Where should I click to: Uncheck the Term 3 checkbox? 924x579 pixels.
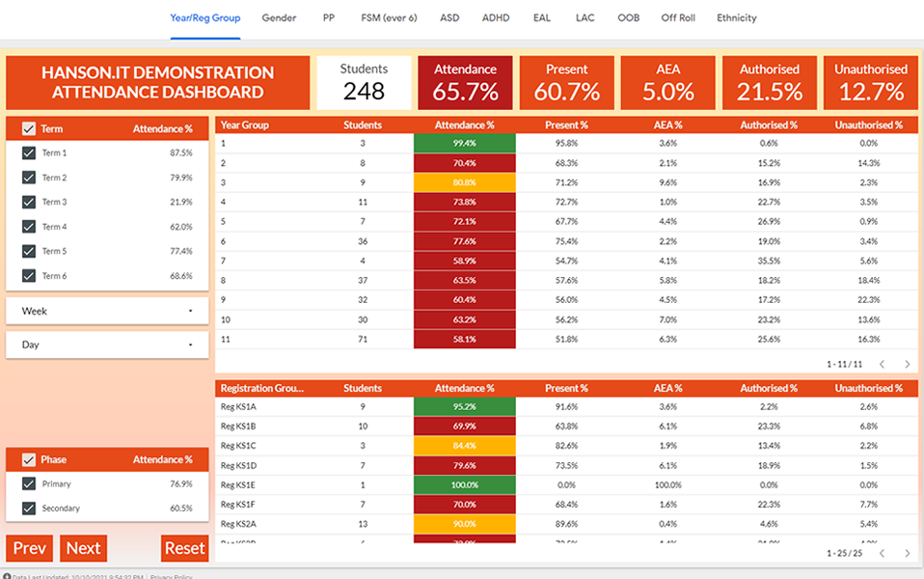coord(28,203)
